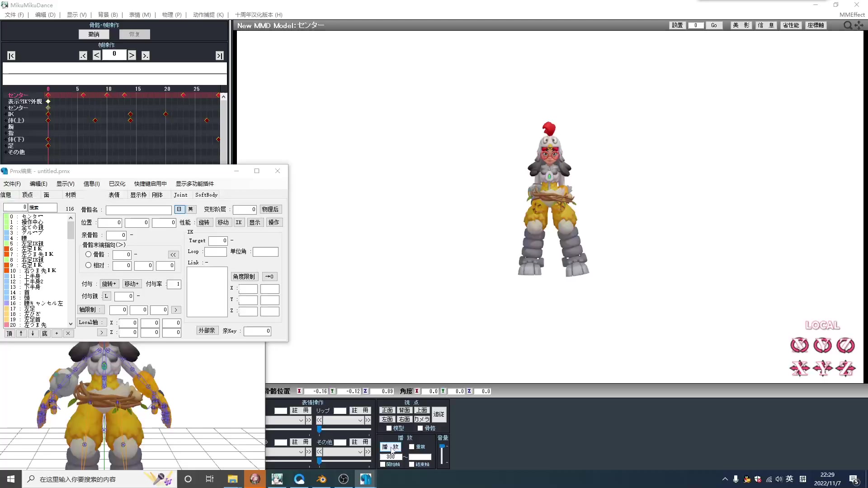Screen dimensions: 868x488
Task: Delete bone with X button
Action: (68, 333)
